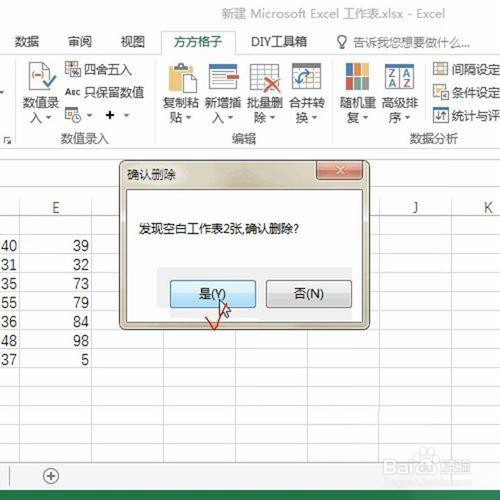Image resolution: width=500 pixels, height=500 pixels.
Task: Open the 合并转换 dropdown menu
Action: (314, 117)
